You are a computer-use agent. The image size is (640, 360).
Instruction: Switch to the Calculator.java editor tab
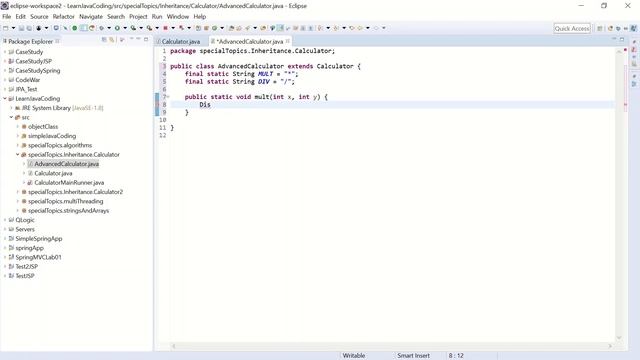pos(178,42)
